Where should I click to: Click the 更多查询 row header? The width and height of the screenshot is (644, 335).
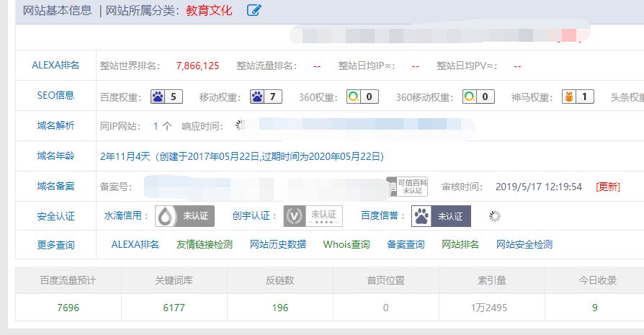pos(55,245)
